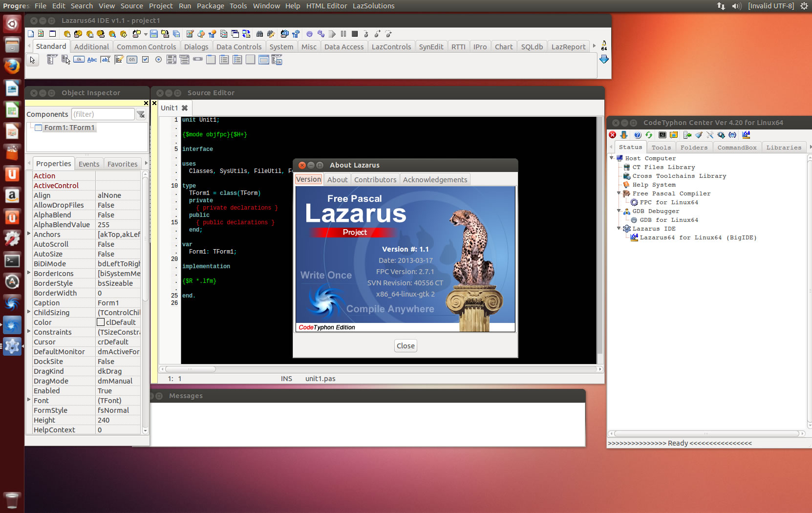Viewport: 812px width, 513px height.
Task: Click the filter funnel icon in Object Inspector
Action: [141, 114]
